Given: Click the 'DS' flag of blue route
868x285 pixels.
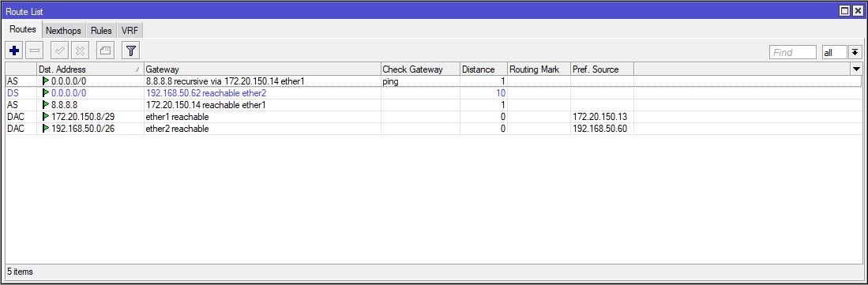Looking at the screenshot, I should tap(13, 93).
